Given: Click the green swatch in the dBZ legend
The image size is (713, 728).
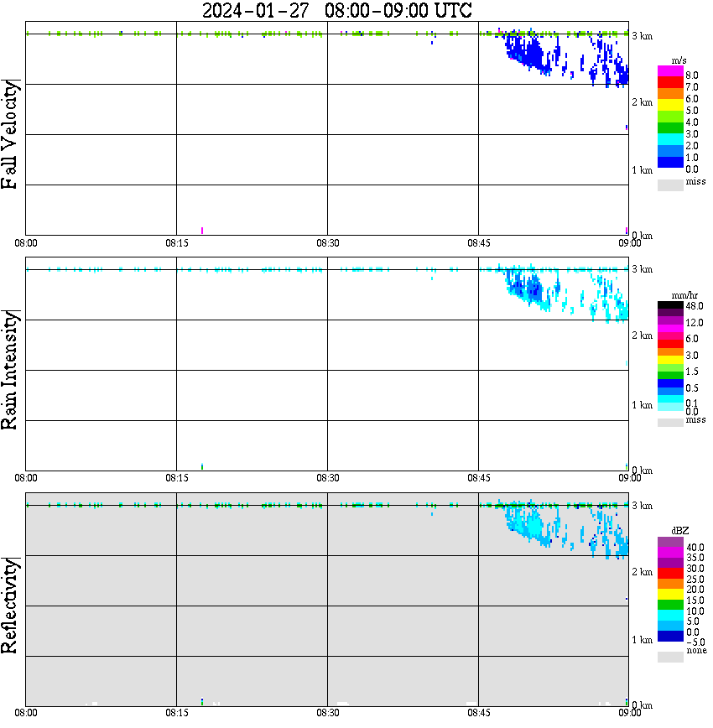Looking at the screenshot, I should pos(670,605).
